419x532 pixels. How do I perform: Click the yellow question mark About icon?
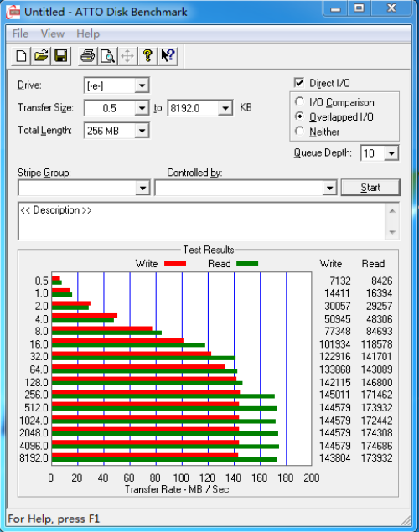click(x=147, y=56)
